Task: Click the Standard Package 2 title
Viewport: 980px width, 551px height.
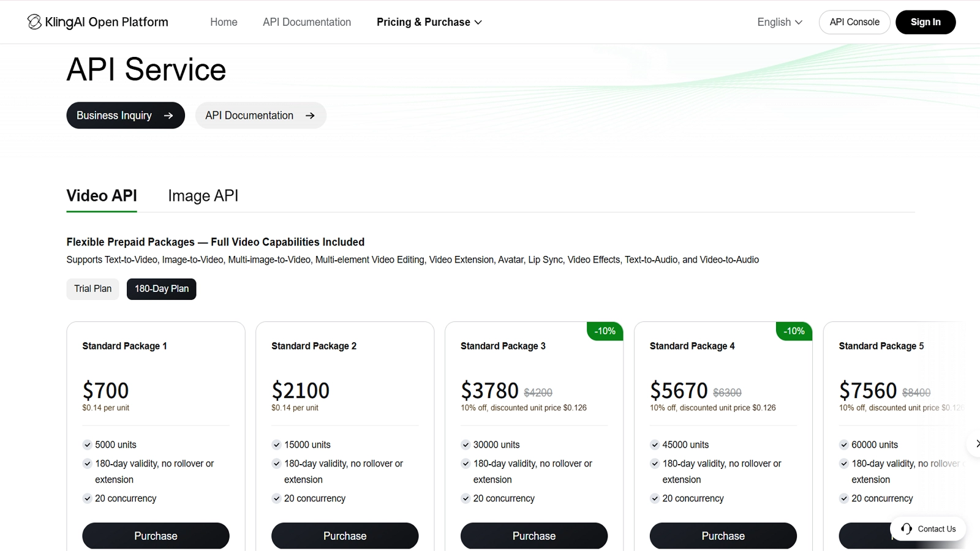Action: 314,346
